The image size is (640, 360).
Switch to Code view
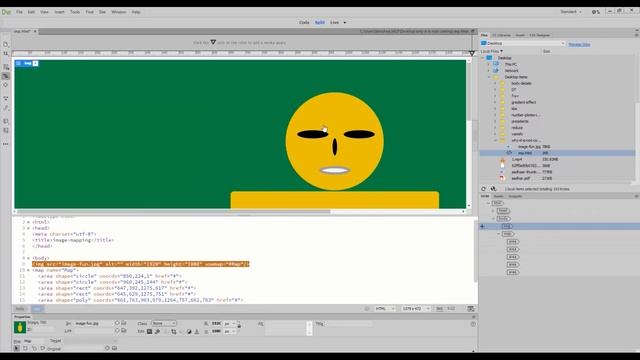304,22
